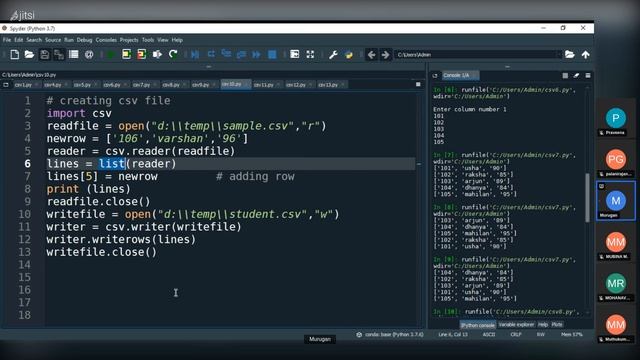Go forward with the right arrow
640x360 pixels.
[x=385, y=54]
